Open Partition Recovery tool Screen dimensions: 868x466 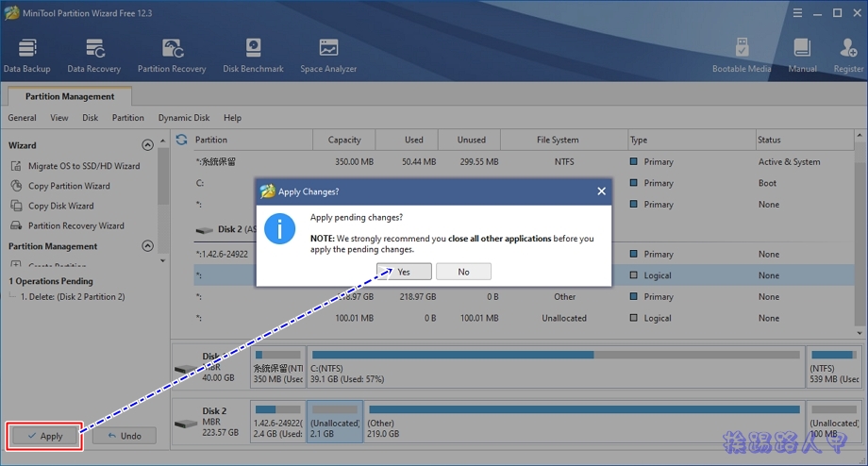coord(172,56)
